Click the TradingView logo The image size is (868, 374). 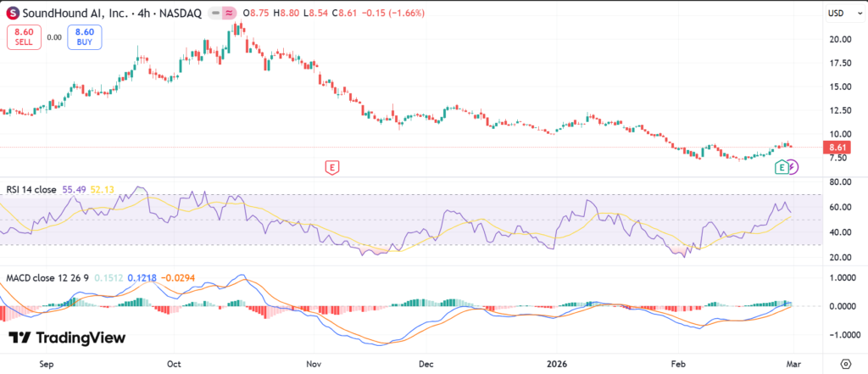68,338
